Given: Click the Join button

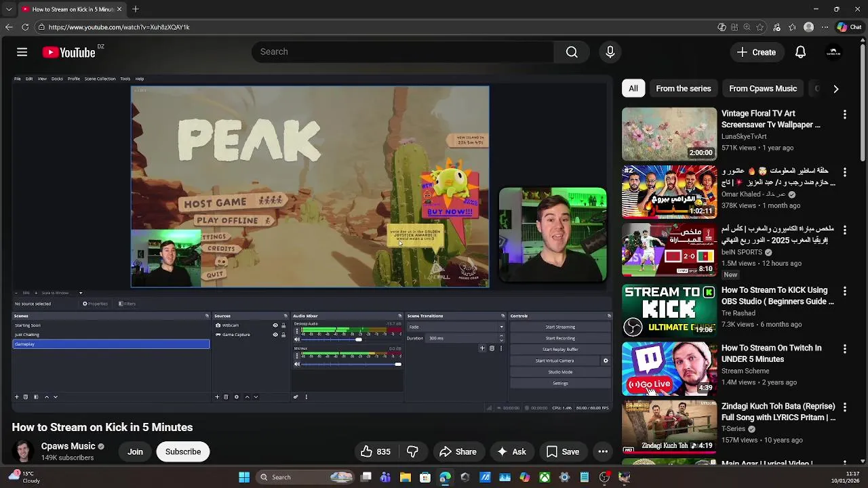Looking at the screenshot, I should coord(135,451).
